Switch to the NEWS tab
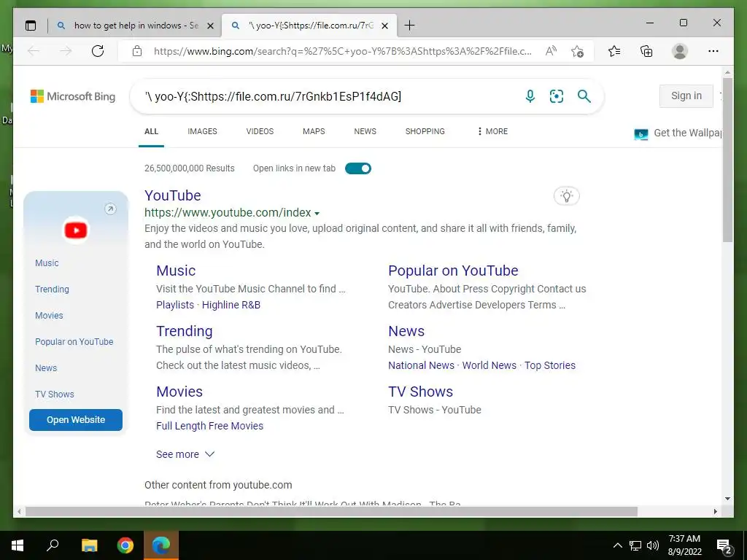 pos(365,131)
